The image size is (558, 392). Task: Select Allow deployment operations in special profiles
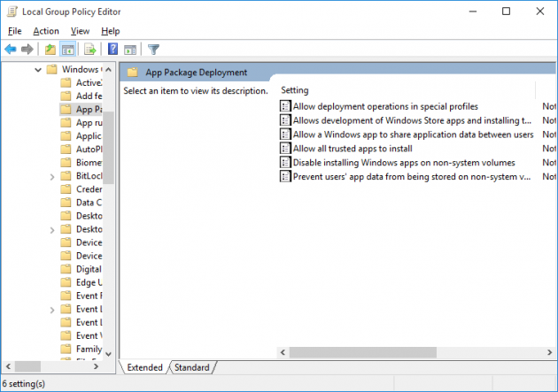click(x=385, y=106)
